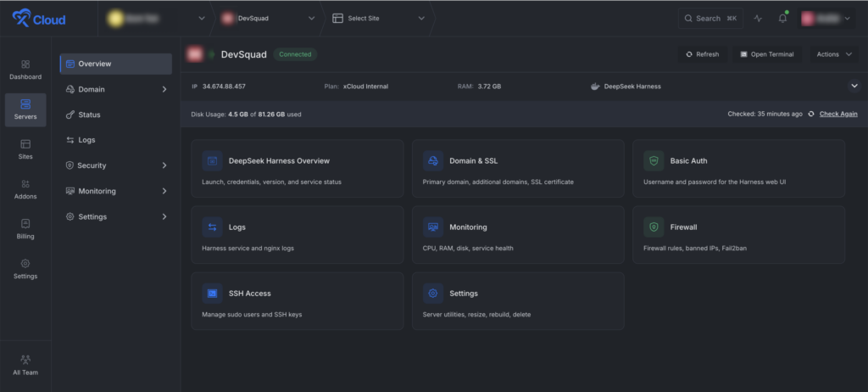The image size is (868, 392).
Task: Expand server details with the chevron
Action: 854,86
